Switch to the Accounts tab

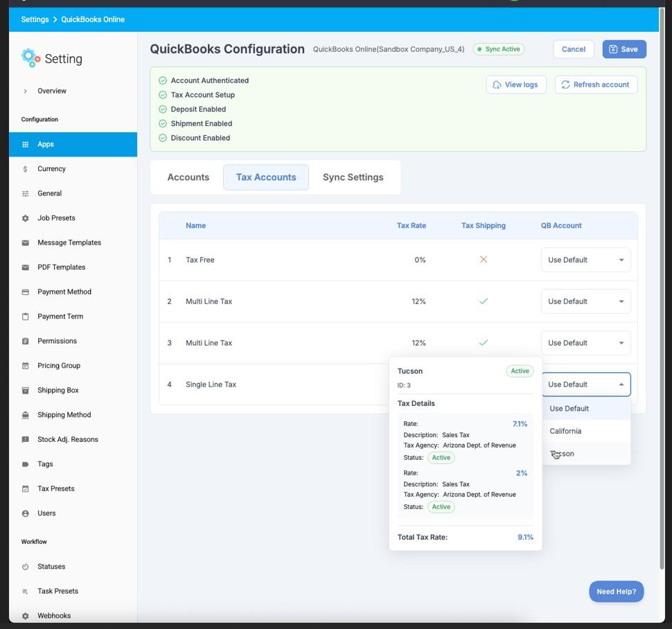click(x=188, y=177)
